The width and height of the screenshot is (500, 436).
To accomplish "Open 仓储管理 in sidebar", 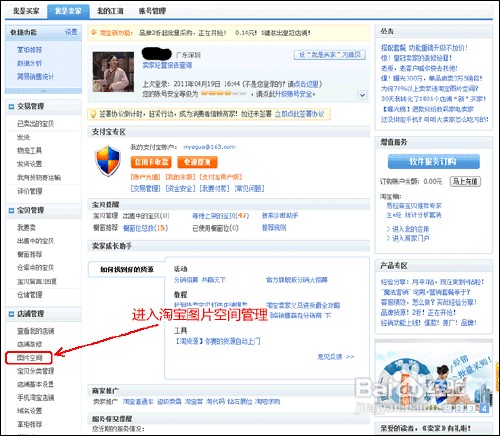I will pos(30,295).
